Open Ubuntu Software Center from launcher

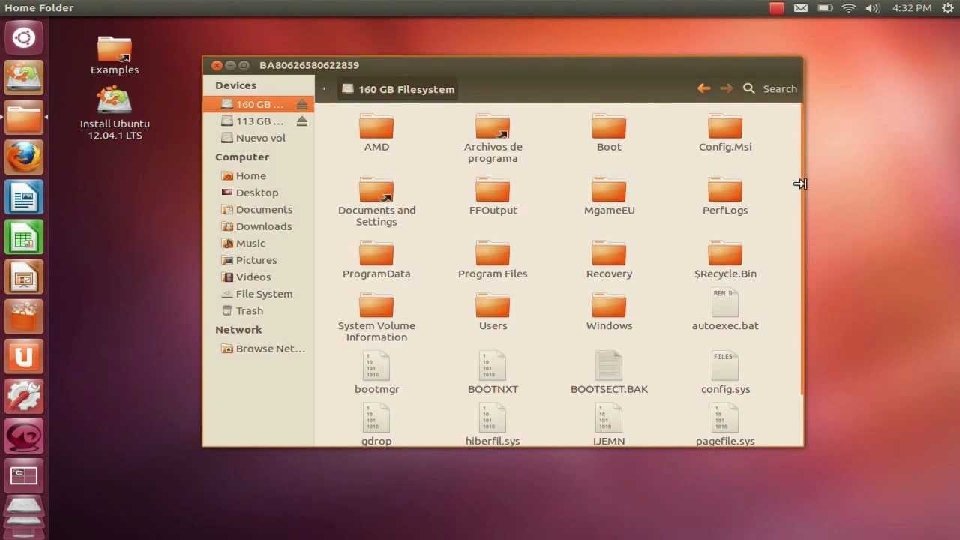(24, 317)
